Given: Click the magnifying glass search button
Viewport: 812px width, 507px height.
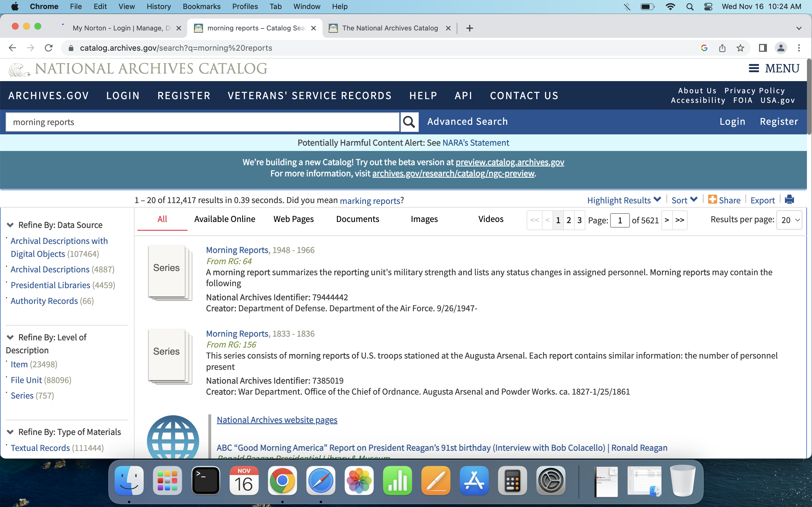Looking at the screenshot, I should (x=409, y=122).
